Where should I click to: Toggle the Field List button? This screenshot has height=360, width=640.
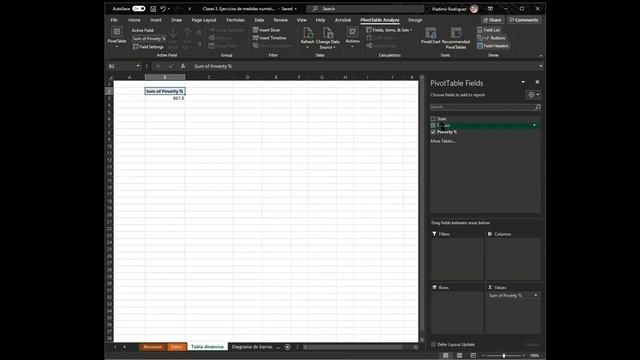click(489, 30)
